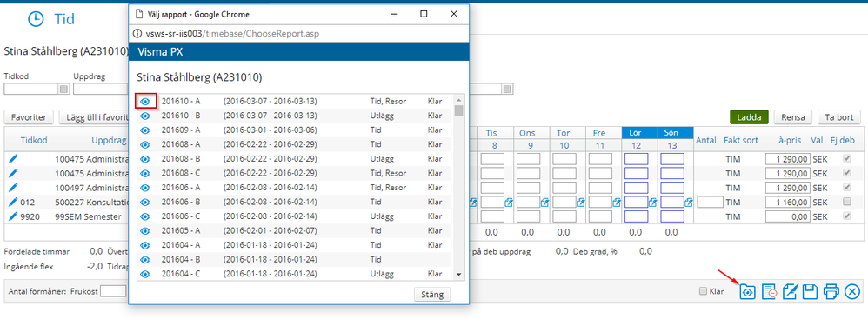View site information icon in popup address bar

[137, 34]
